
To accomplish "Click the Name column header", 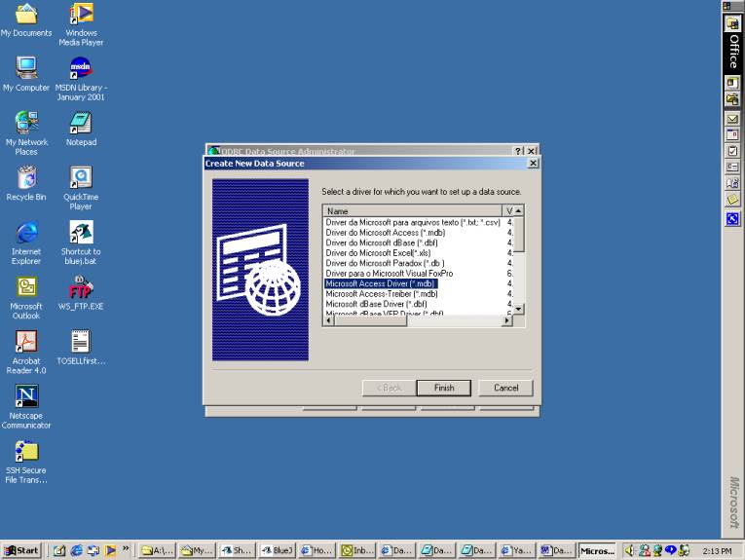I will pyautogui.click(x=412, y=211).
